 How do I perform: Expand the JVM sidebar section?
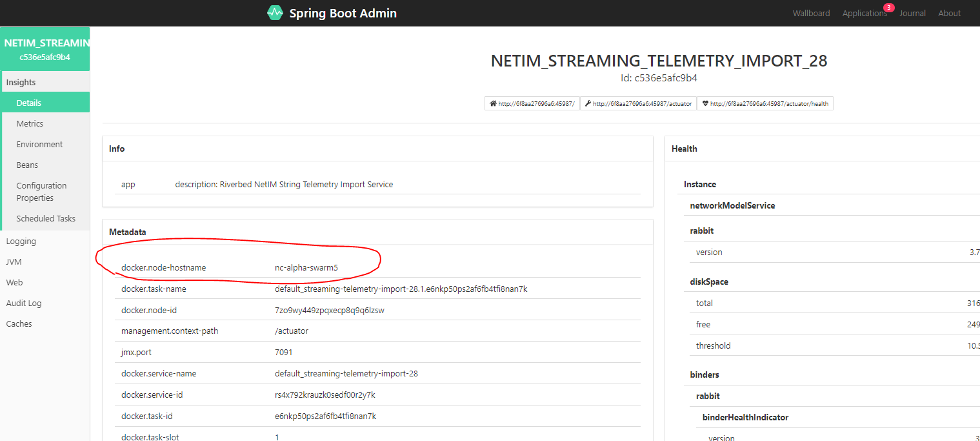(x=14, y=262)
